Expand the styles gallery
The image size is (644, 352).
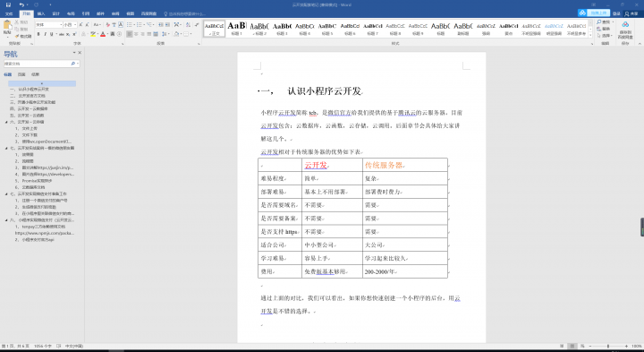click(590, 35)
